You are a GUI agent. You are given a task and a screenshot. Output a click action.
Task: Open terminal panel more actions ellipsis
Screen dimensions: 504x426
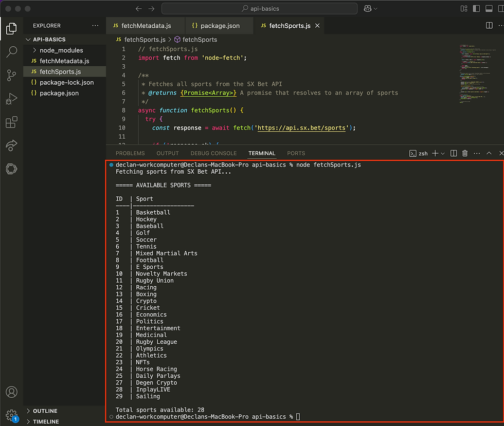click(x=477, y=154)
